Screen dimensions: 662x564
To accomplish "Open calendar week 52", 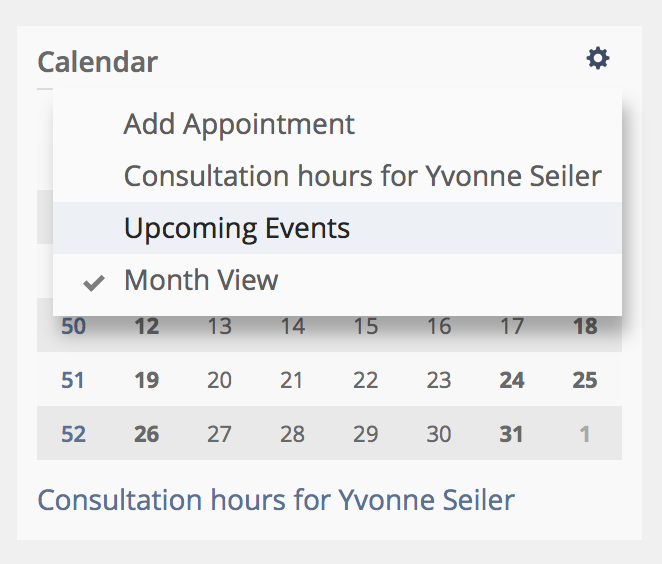I will coord(73,434).
